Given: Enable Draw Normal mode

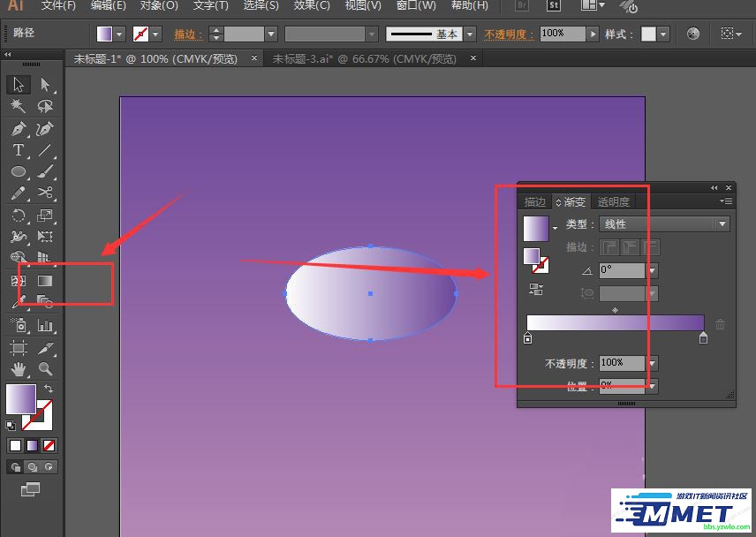Looking at the screenshot, I should [15, 466].
